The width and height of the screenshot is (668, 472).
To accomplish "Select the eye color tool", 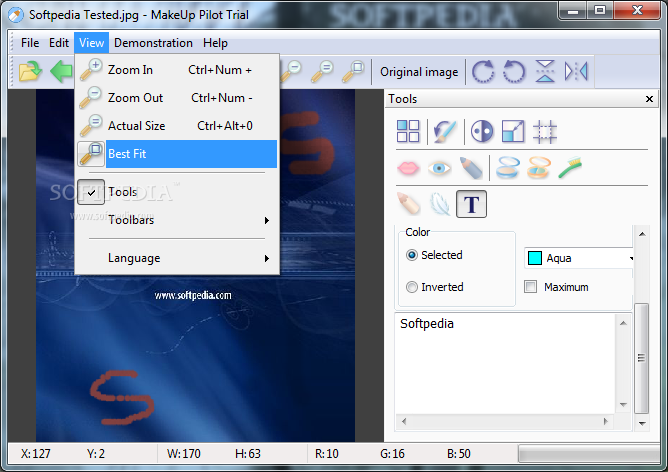I will (439, 168).
